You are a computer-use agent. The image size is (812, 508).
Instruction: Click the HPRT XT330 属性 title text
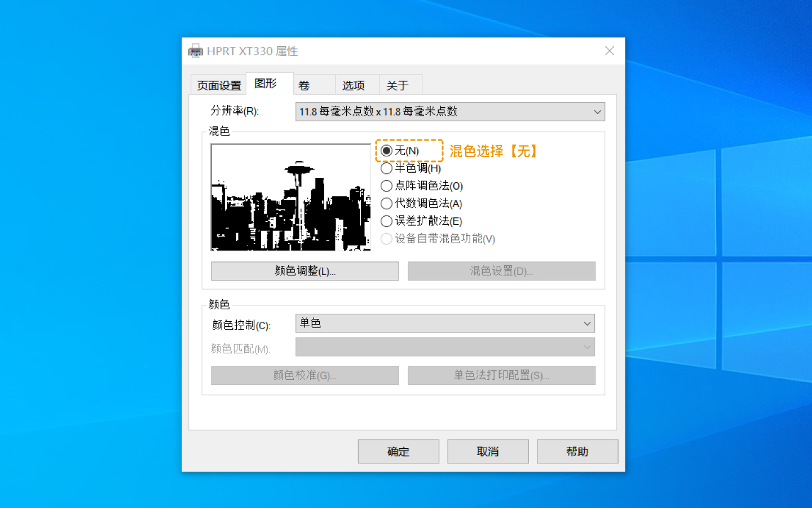pyautogui.click(x=252, y=51)
